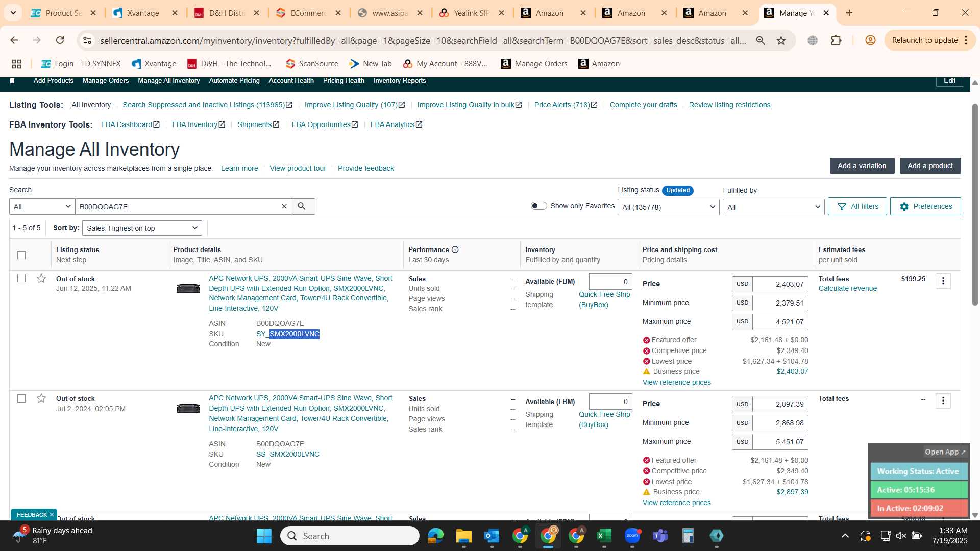This screenshot has height=551, width=980.
Task: Open a new browser tab with plus icon
Action: [x=849, y=13]
